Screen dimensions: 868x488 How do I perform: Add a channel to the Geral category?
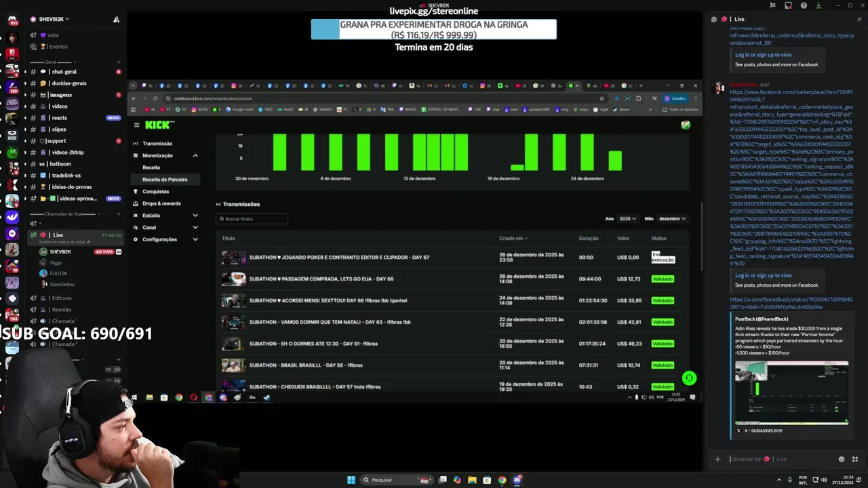pyautogui.click(x=119, y=62)
